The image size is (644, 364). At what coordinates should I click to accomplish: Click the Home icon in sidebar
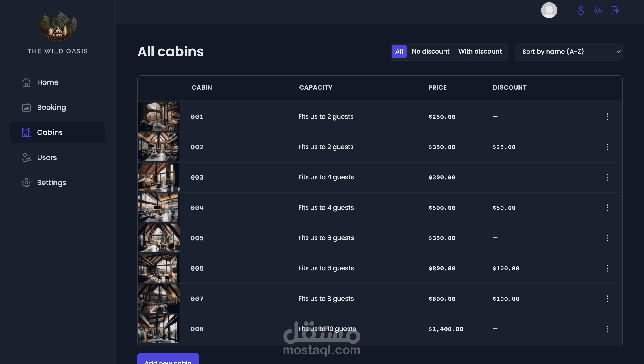(x=26, y=82)
